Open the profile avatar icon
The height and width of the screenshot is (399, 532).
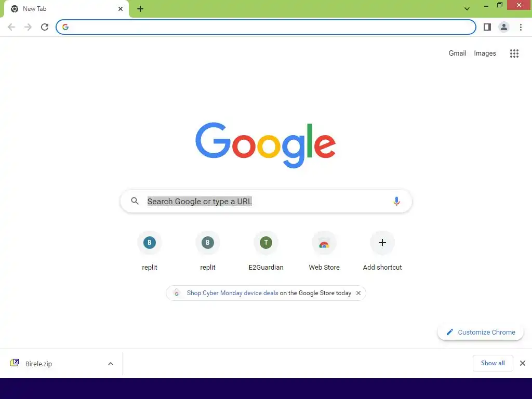point(504,27)
